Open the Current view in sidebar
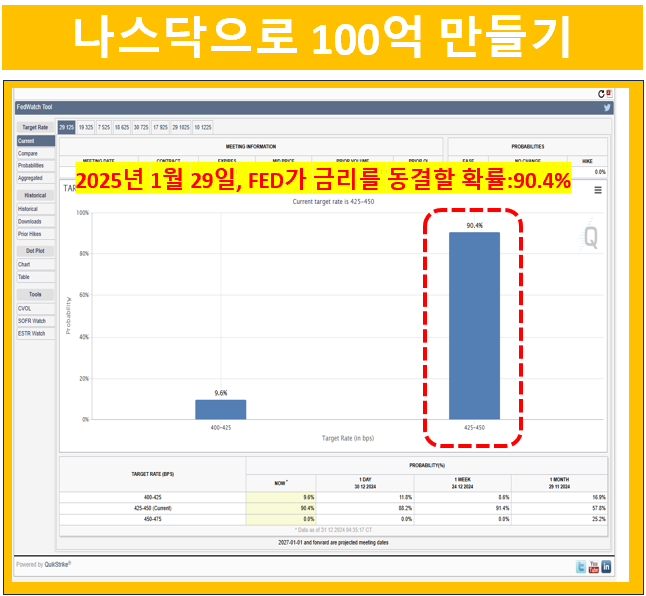 point(36,141)
